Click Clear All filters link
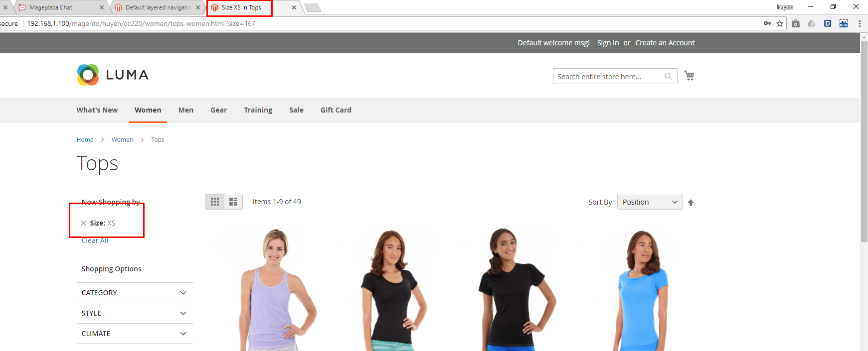Viewport: 868px width, 351px height. 95,240
